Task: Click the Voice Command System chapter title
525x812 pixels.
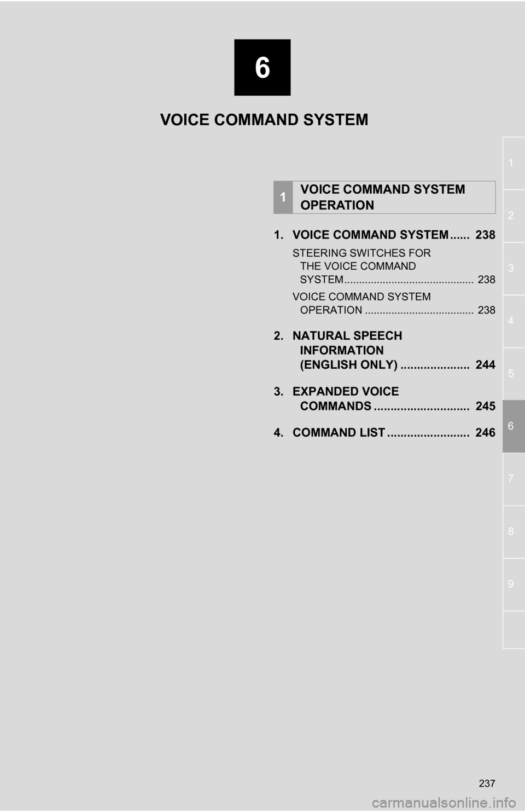Action: coord(264,120)
